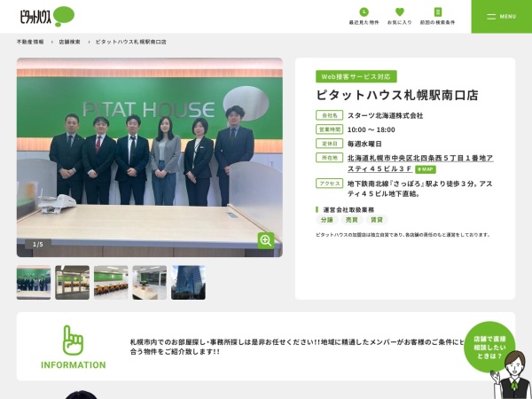532x399 pixels.
Task: Click the 運営会社取扱業務 heading
Action: pyautogui.click(x=348, y=209)
